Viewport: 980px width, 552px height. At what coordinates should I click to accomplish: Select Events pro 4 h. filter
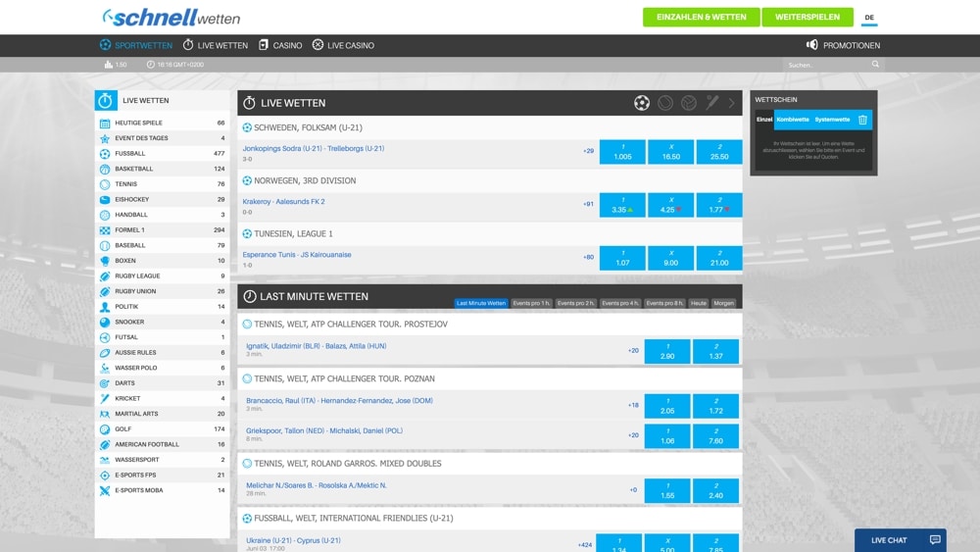click(620, 303)
